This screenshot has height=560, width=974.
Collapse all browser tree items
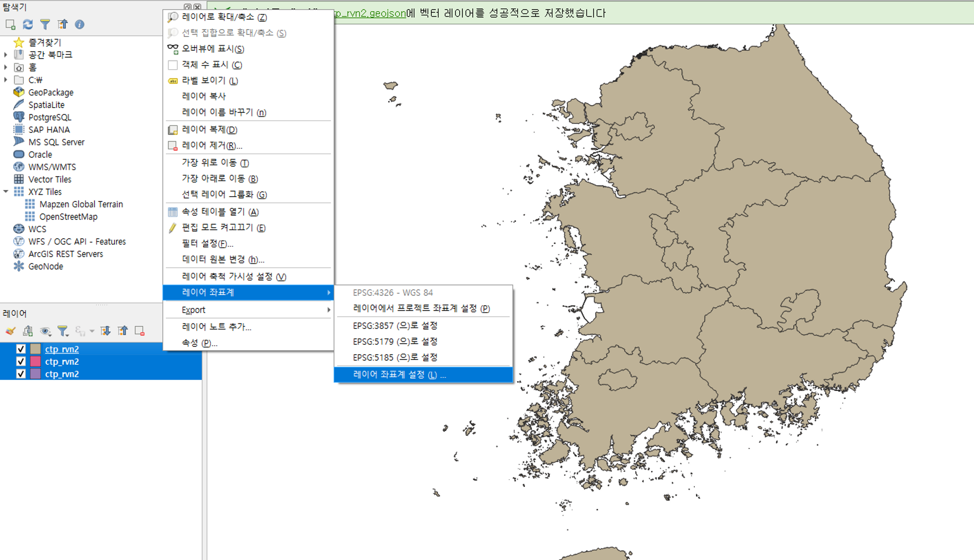click(x=63, y=24)
